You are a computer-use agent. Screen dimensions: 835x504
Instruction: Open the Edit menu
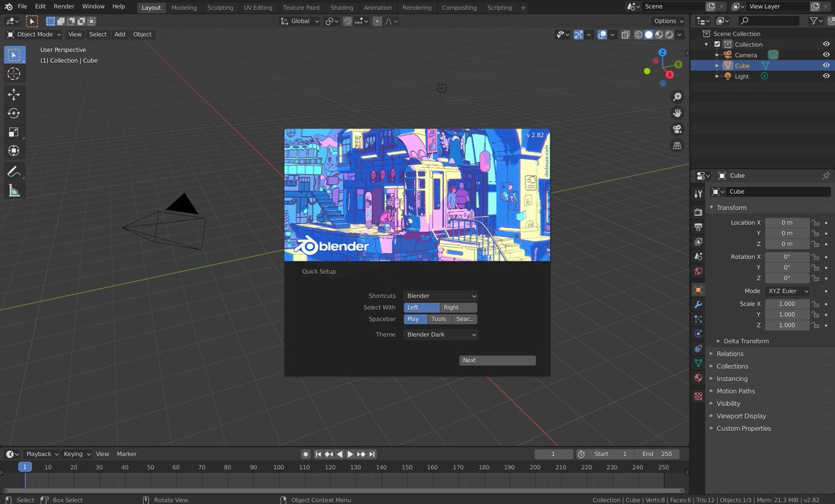coord(40,6)
